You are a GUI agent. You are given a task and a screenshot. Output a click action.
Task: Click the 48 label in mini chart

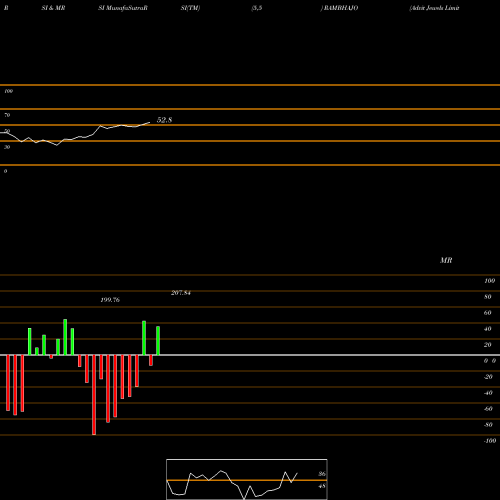(322, 486)
